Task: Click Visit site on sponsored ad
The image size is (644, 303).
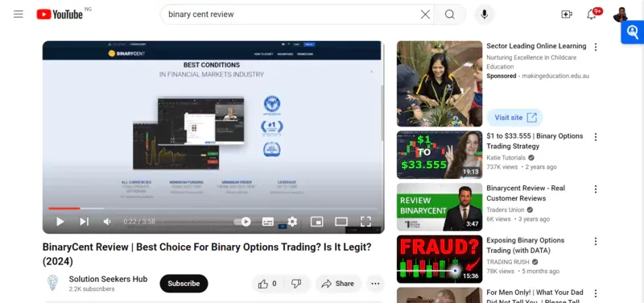Action: point(515,118)
